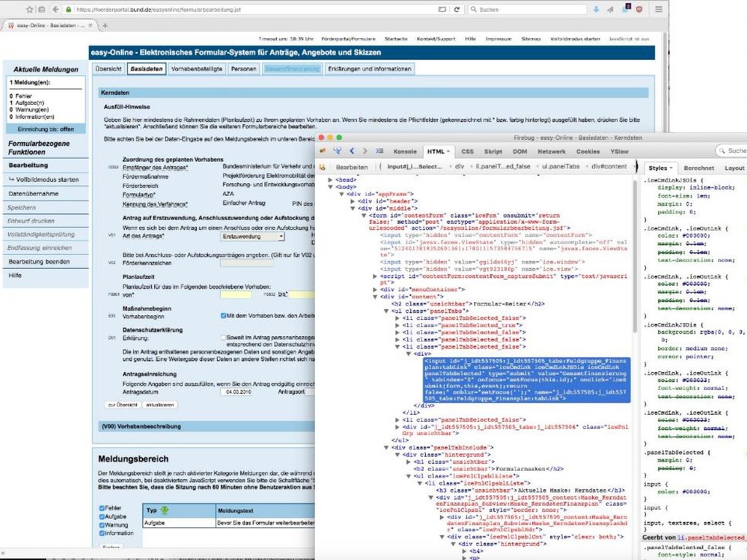
Task: Open the Art des Antrags dropdown
Action: [x=252, y=236]
